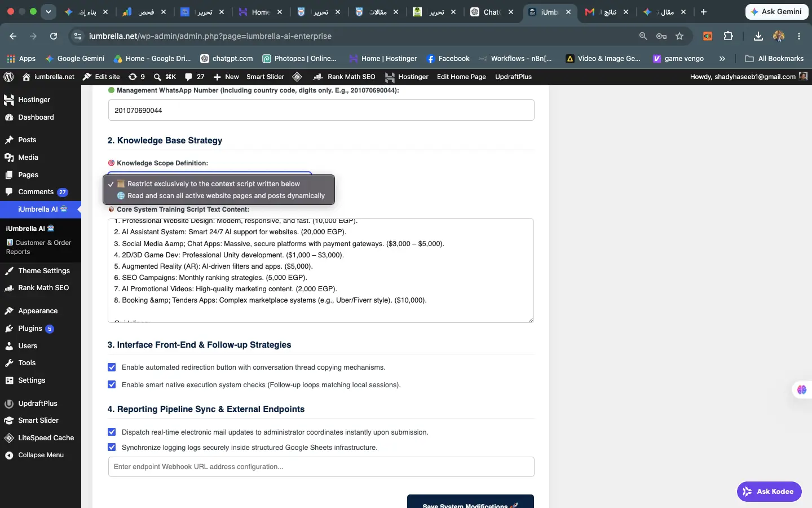Switch to the Gmail browser tab
The image size is (812, 508).
tap(606, 12)
